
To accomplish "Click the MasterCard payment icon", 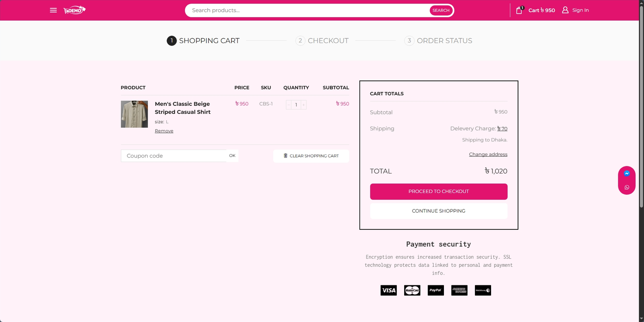I will point(412,290).
